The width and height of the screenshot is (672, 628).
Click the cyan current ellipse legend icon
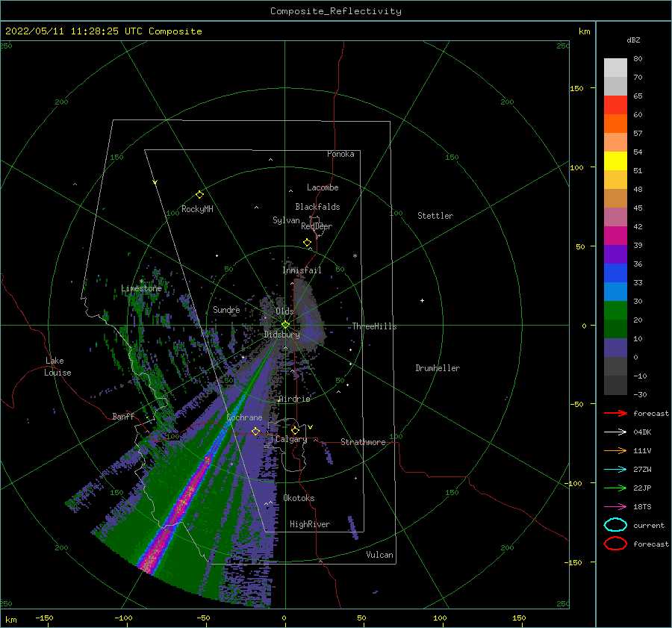(615, 525)
